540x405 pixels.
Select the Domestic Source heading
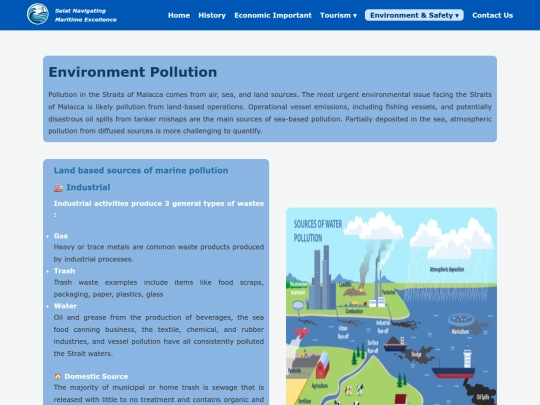[x=96, y=376]
